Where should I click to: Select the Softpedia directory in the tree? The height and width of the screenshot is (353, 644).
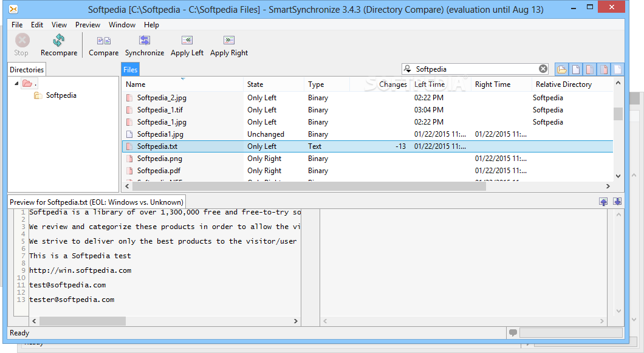[61, 95]
